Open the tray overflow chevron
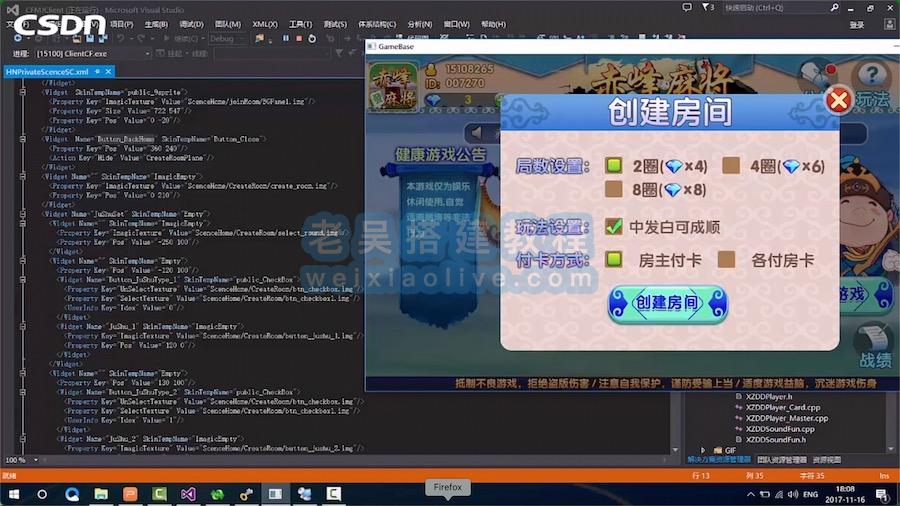 [751, 494]
